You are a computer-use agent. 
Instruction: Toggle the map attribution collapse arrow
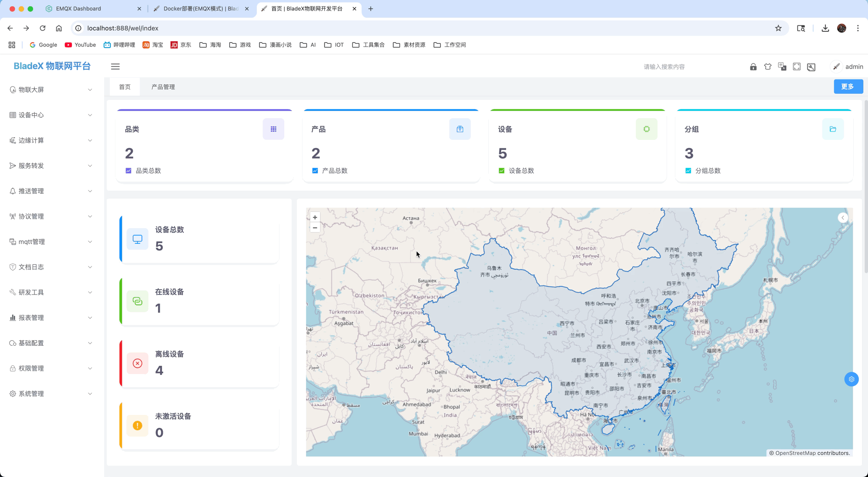pyautogui.click(x=843, y=218)
